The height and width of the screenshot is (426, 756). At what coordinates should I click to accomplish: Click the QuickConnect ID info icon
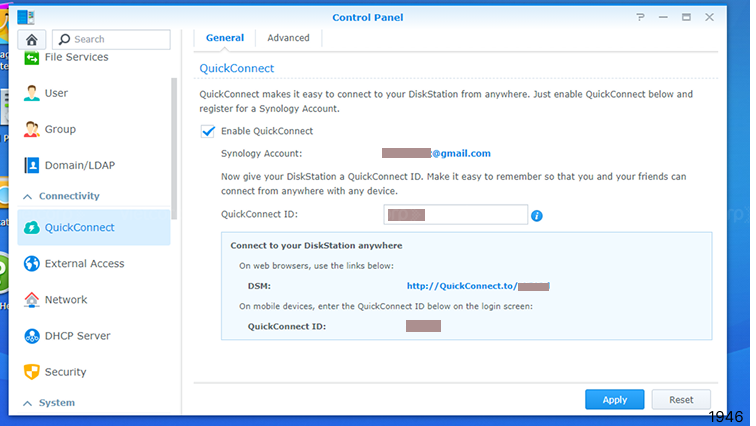[537, 216]
